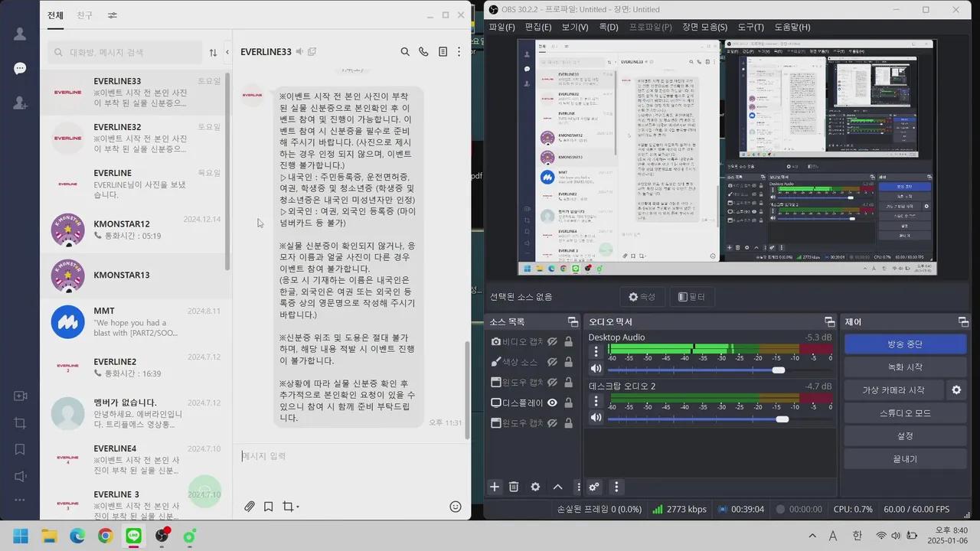The height and width of the screenshot is (551, 980).
Task: Click the 스튜디오 모드 button
Action: pyautogui.click(x=905, y=413)
